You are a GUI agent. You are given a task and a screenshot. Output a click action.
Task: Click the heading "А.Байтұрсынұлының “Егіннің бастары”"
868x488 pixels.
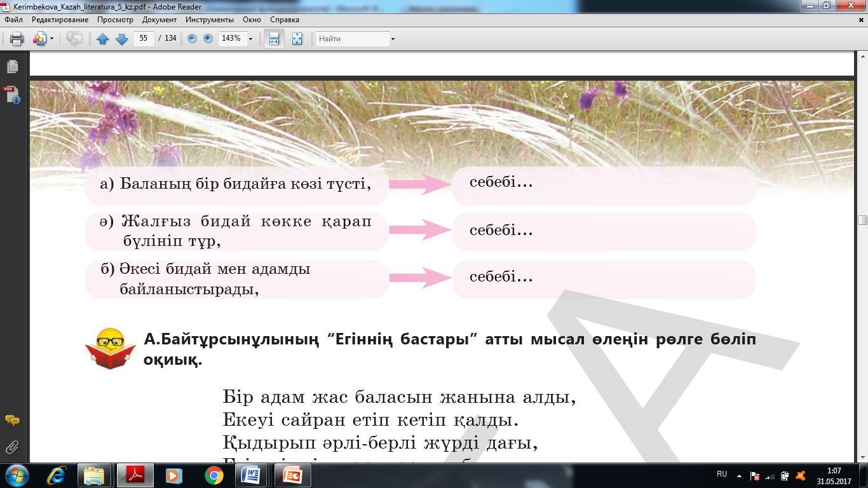coord(311,339)
